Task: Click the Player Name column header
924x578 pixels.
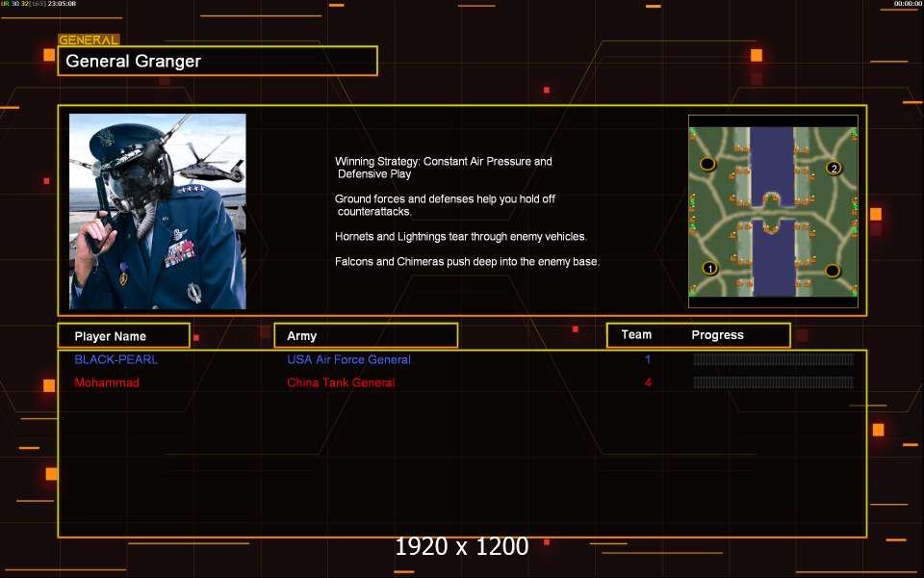Action: 124,335
